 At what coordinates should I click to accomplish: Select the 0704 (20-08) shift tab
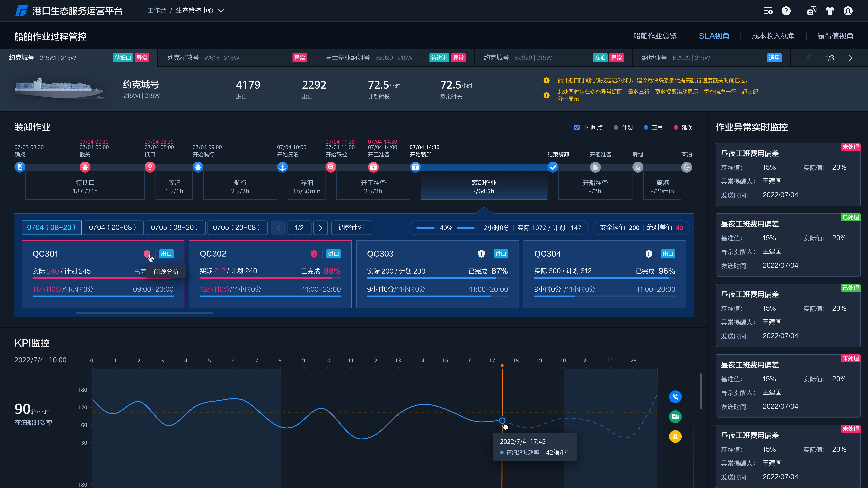click(114, 228)
